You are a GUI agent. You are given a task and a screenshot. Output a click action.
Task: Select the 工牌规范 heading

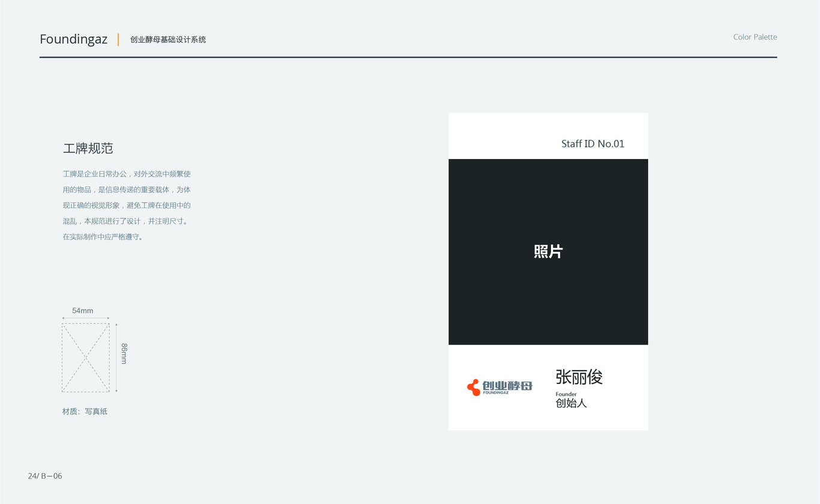pyautogui.click(x=88, y=148)
